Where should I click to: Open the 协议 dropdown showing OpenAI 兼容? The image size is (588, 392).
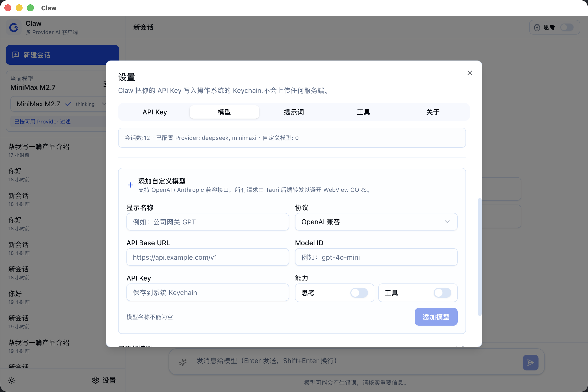coord(376,222)
